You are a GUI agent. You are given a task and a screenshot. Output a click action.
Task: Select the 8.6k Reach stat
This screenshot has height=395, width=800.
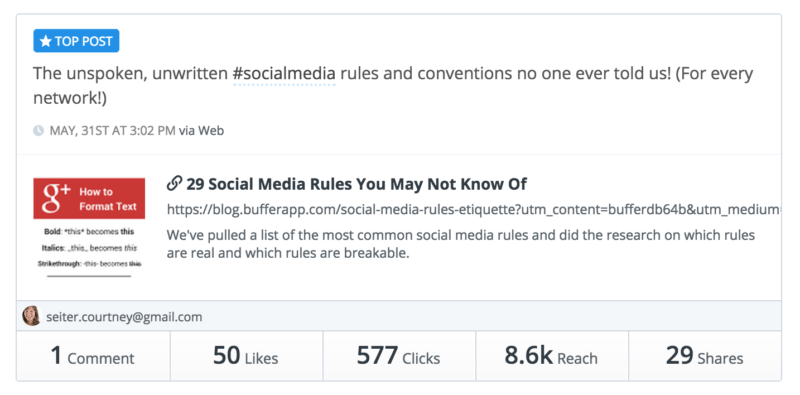pyautogui.click(x=551, y=356)
